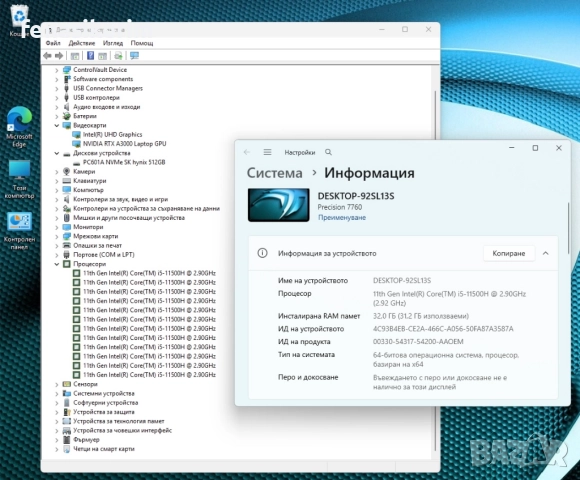Click the scan for hardware changes monitor icon
Viewport: 580px width, 480px height.
point(134,56)
